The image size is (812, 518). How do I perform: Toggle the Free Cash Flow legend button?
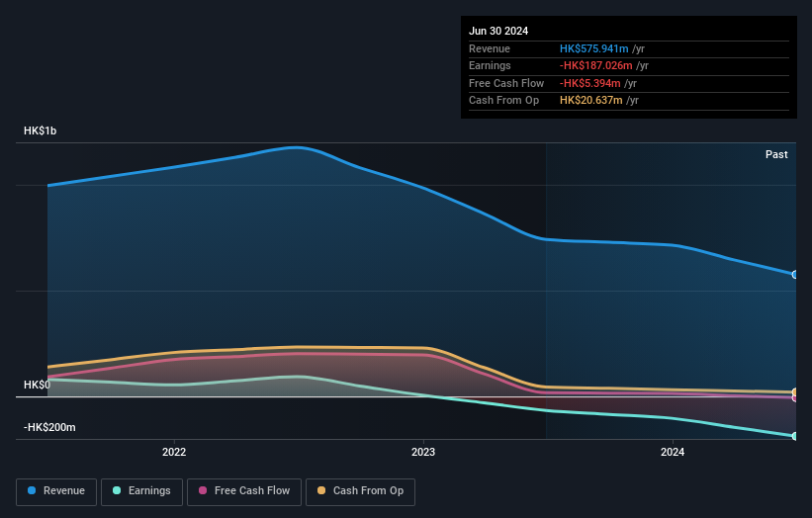pyautogui.click(x=244, y=491)
